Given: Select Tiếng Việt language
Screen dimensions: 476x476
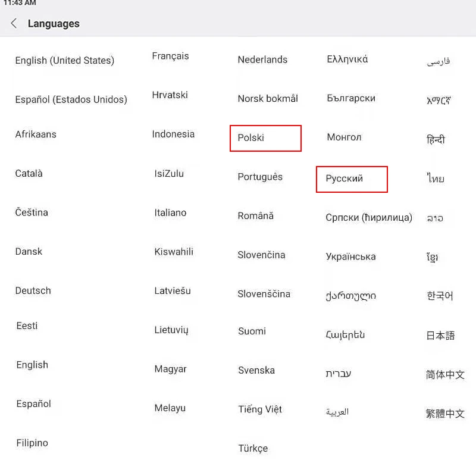Looking at the screenshot, I should tap(260, 409).
